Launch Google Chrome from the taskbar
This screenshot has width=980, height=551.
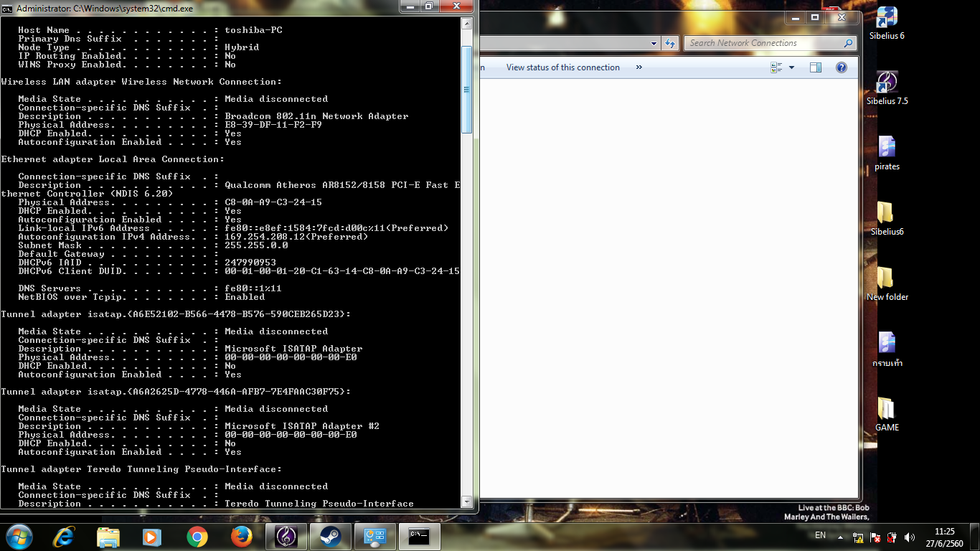click(197, 537)
